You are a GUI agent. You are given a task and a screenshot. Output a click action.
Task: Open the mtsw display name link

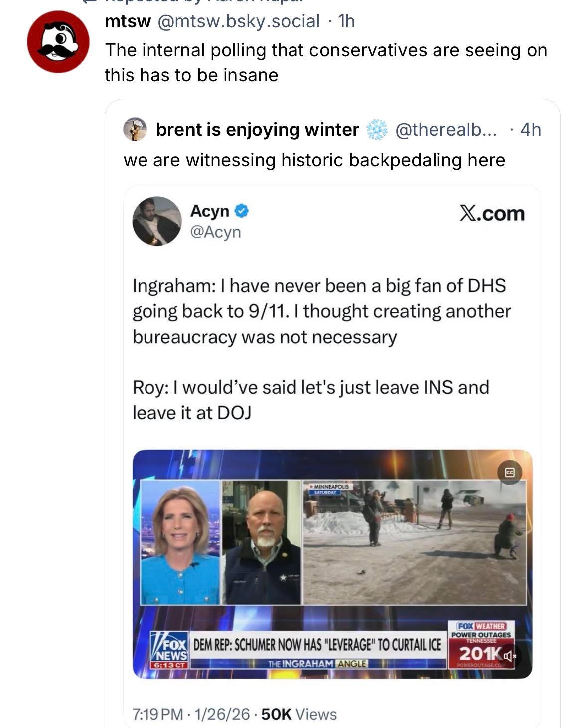(x=128, y=21)
